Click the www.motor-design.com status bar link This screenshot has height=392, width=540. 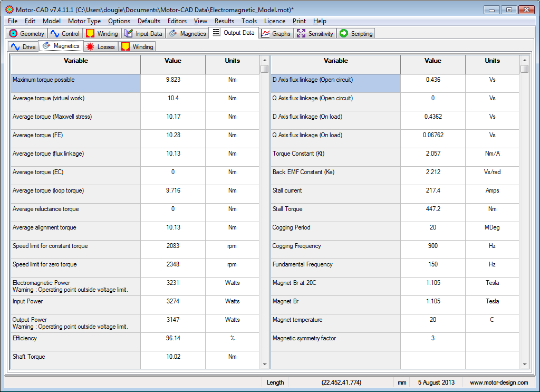tap(499, 383)
